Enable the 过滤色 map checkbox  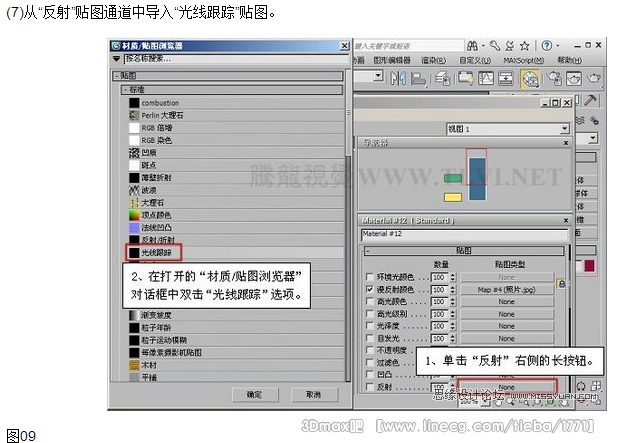coord(370,362)
